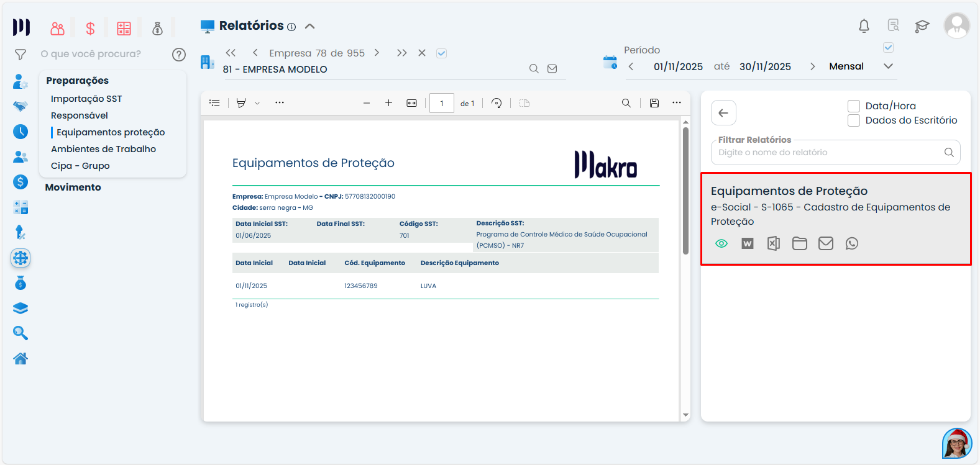Expand the Mensal period dropdown
This screenshot has width=980, height=465.
click(889, 66)
